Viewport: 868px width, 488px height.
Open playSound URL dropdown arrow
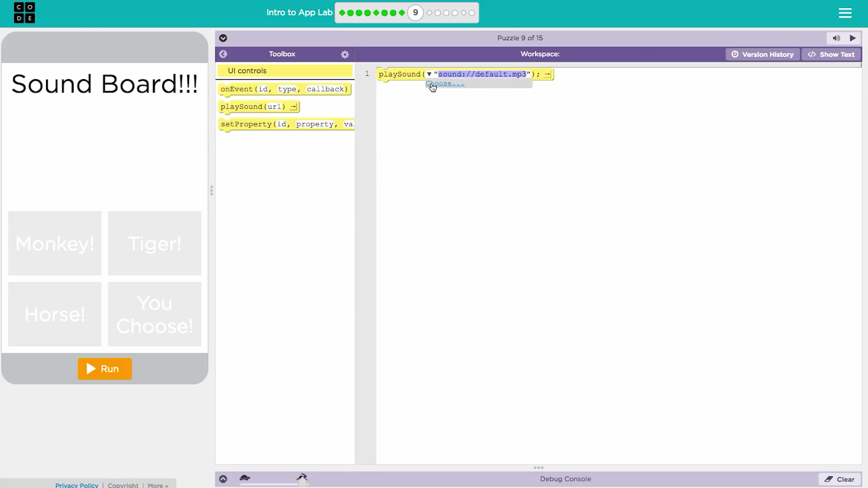click(x=429, y=74)
